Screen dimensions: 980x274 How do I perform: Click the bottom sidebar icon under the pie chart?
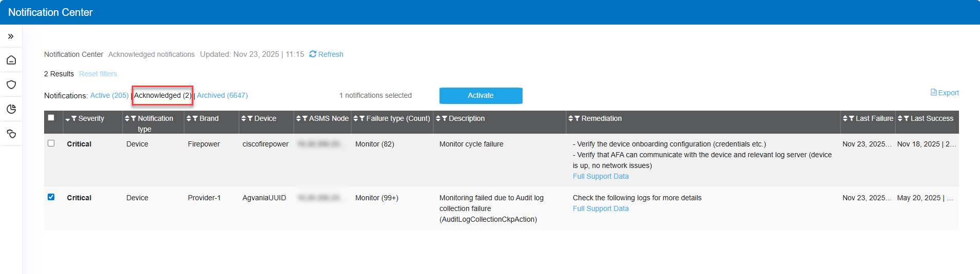(x=11, y=134)
